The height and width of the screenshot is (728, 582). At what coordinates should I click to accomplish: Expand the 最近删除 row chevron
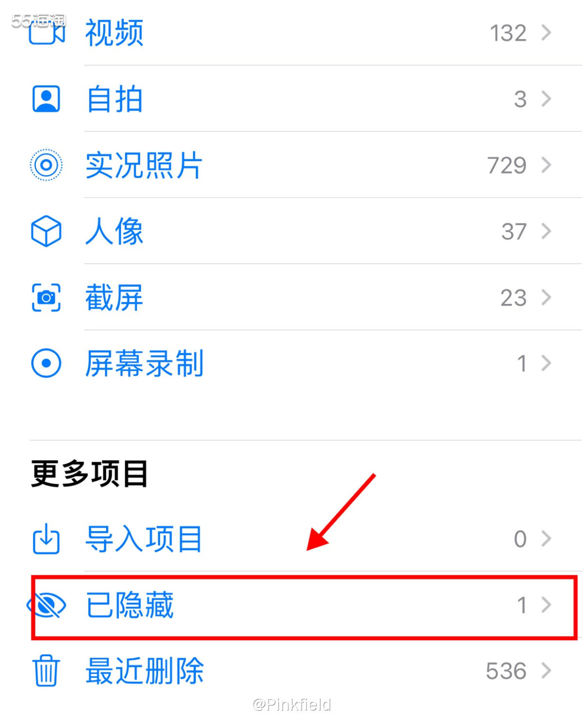(x=547, y=671)
